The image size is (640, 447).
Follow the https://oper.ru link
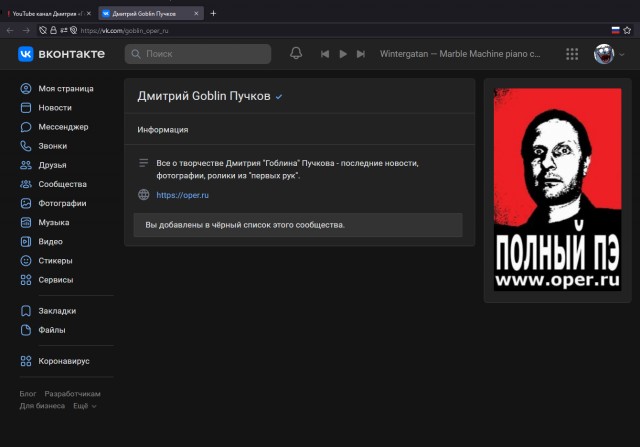(x=182, y=195)
